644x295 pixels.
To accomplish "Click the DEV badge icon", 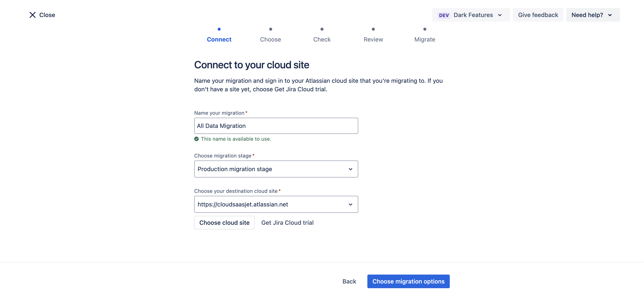I will 444,15.
